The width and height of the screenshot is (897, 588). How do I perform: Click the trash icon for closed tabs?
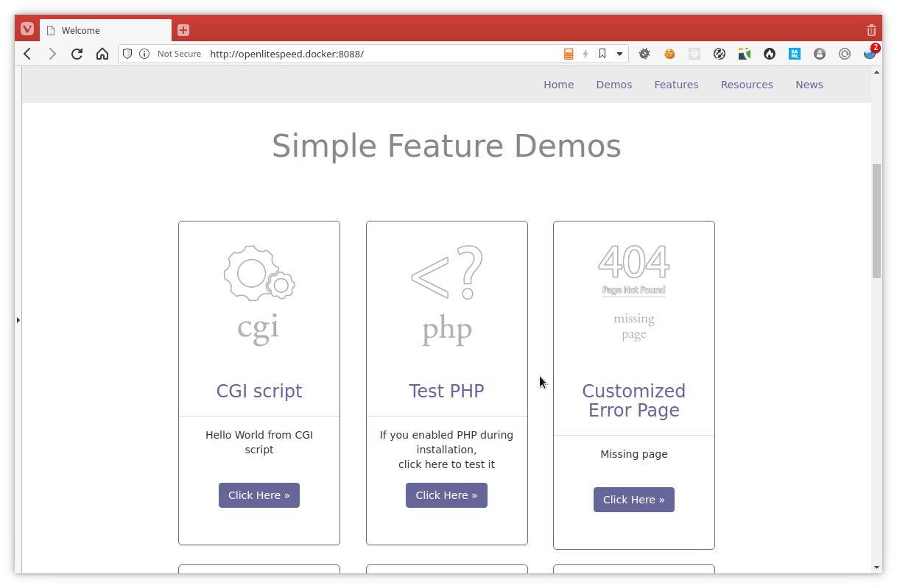click(871, 29)
